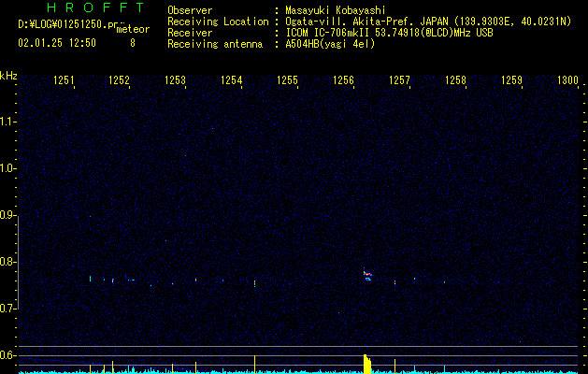The height and width of the screenshot is (374, 588).
Task: Click the Receiving Location label
Action: click(218, 22)
